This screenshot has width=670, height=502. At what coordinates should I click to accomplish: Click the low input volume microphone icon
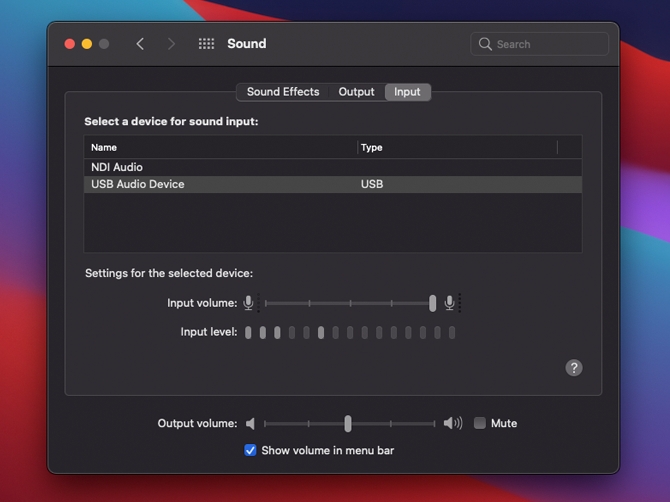249,303
